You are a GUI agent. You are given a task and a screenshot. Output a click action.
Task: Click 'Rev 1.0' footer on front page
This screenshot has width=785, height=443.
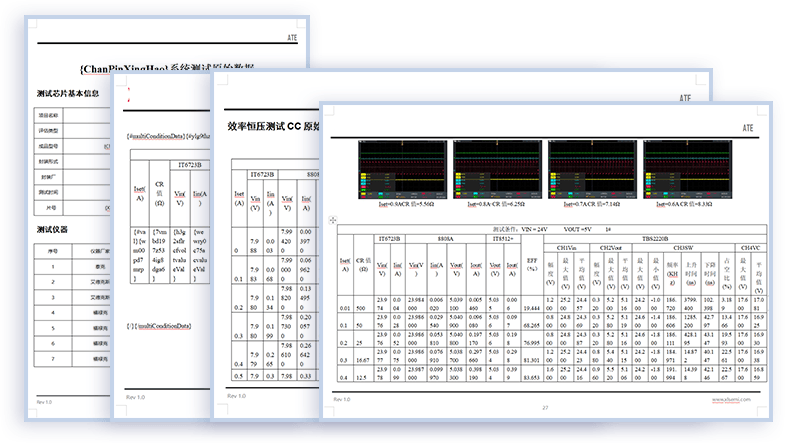[342, 399]
